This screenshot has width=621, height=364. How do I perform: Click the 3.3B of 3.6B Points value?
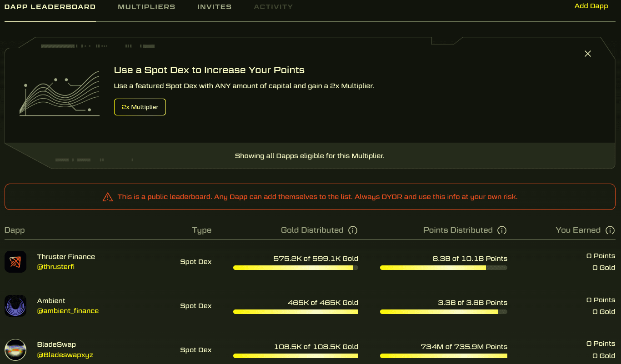pyautogui.click(x=472, y=303)
